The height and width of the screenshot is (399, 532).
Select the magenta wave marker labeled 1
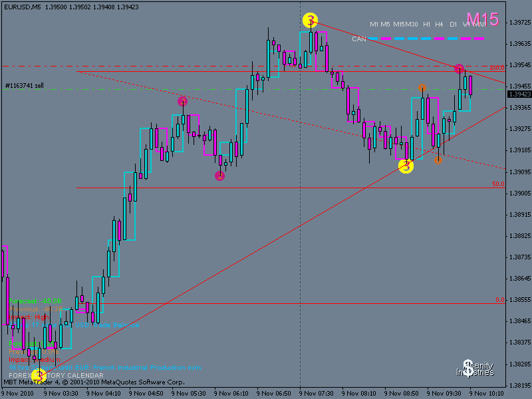point(182,101)
